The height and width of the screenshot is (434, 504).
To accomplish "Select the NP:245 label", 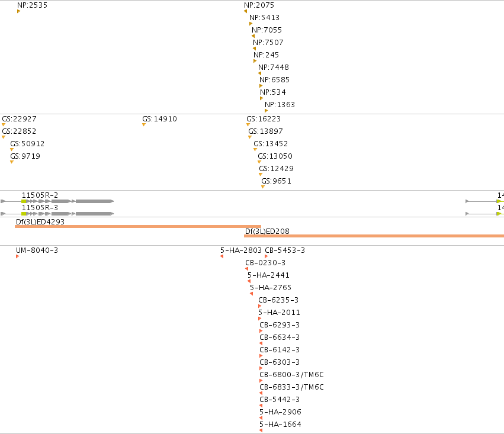I will pyautogui.click(x=266, y=55).
